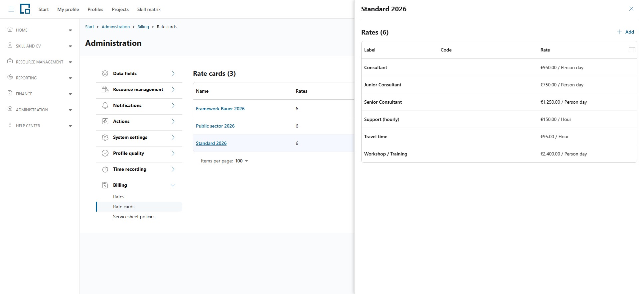Open the hamburger menu icon
644x294 pixels.
click(11, 9)
